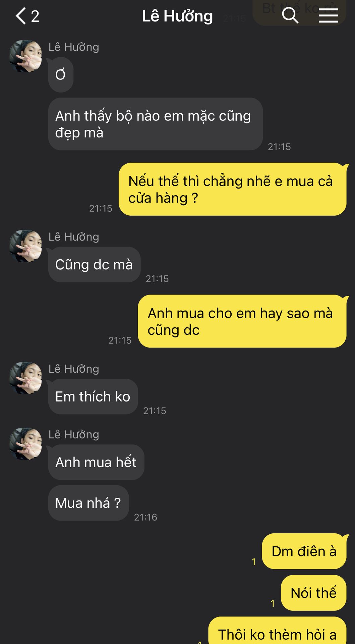Tap avatar beside 'Anh mua hết' message
The height and width of the screenshot is (644, 355).
(25, 443)
